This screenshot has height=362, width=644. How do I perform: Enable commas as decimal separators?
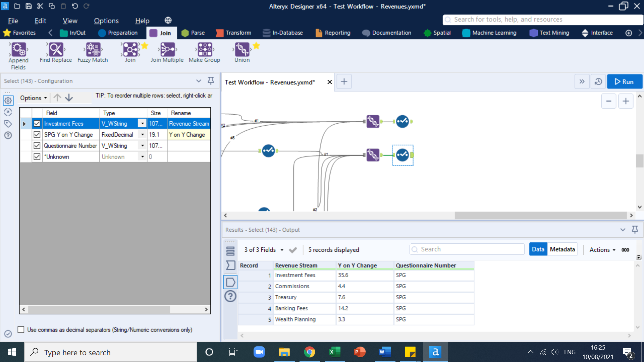[x=21, y=330]
